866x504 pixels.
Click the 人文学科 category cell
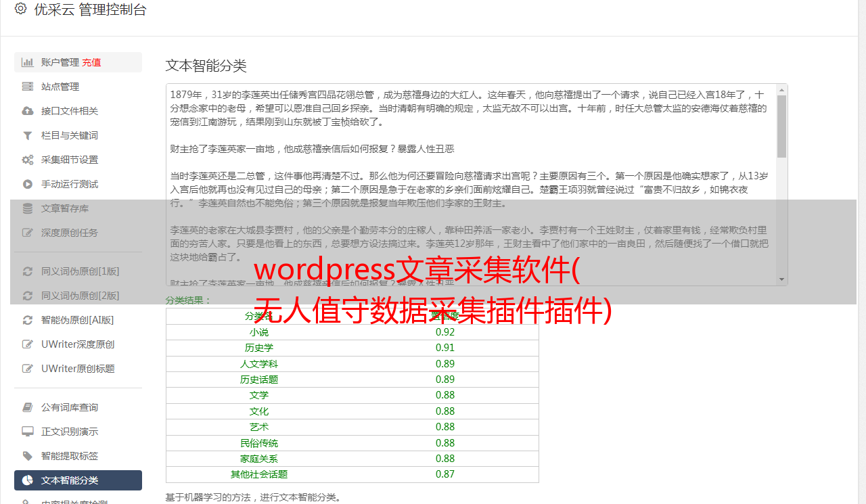259,364
